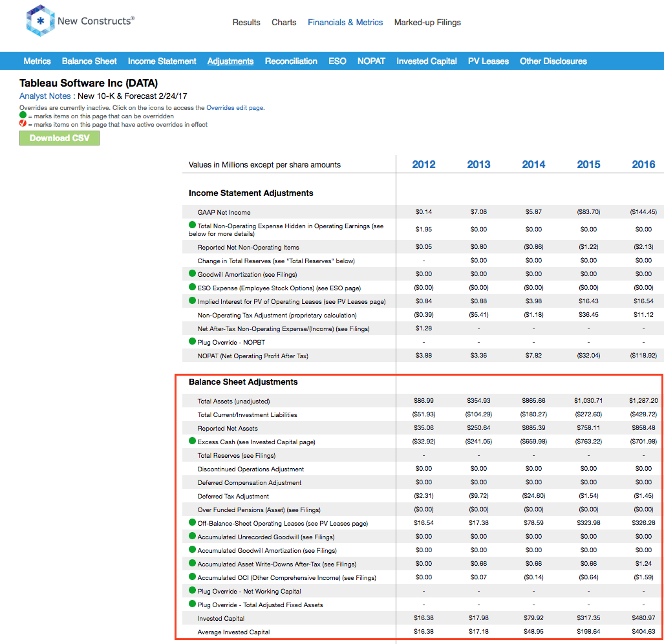Image resolution: width=664 pixels, height=644 pixels.
Task: Click the 2015 column header
Action: pos(588,164)
